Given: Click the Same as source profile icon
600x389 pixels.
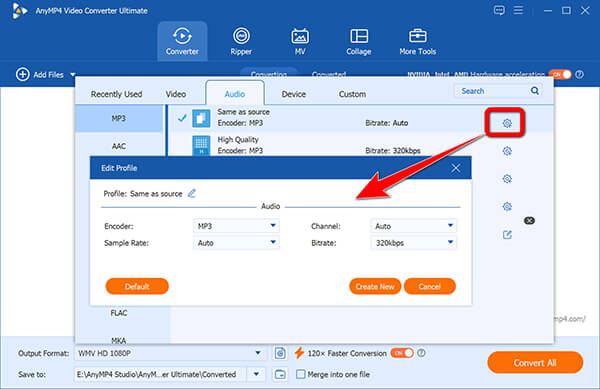Looking at the screenshot, I should pyautogui.click(x=201, y=118).
